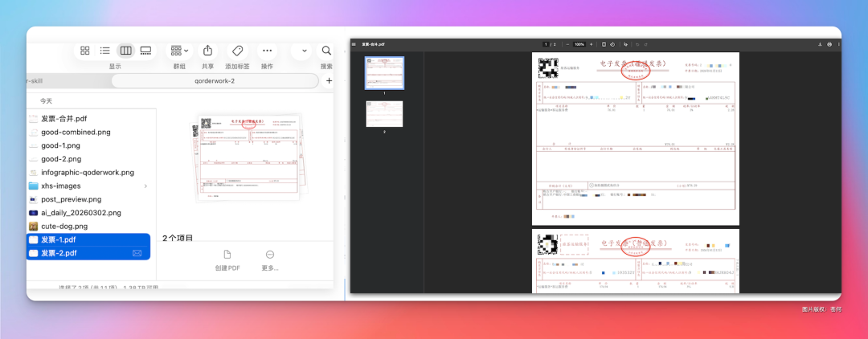868x339 pixels.
Task: Click the first invoice QR code
Action: coord(548,67)
